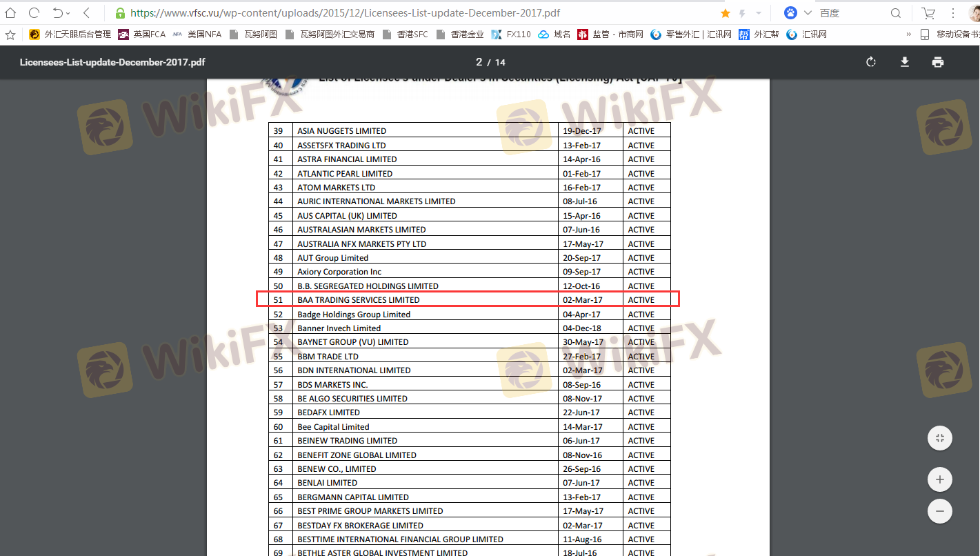
Task: Print the PDF document
Action: [x=938, y=62]
